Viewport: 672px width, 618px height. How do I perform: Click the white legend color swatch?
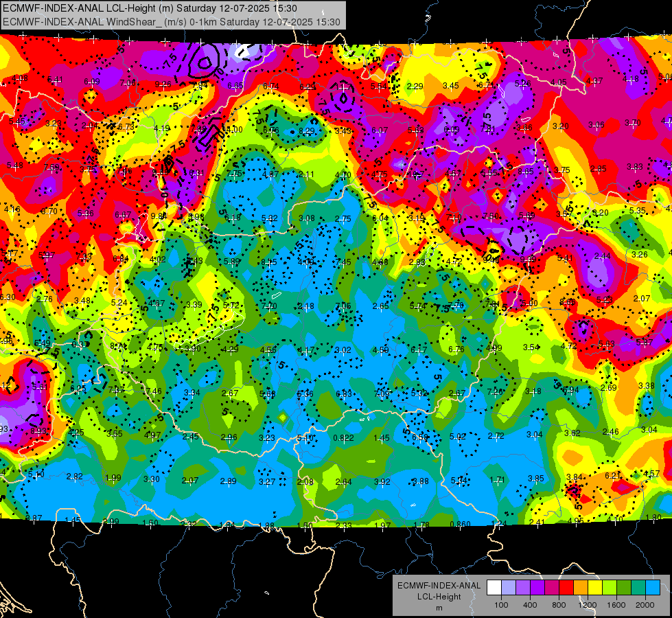click(494, 588)
